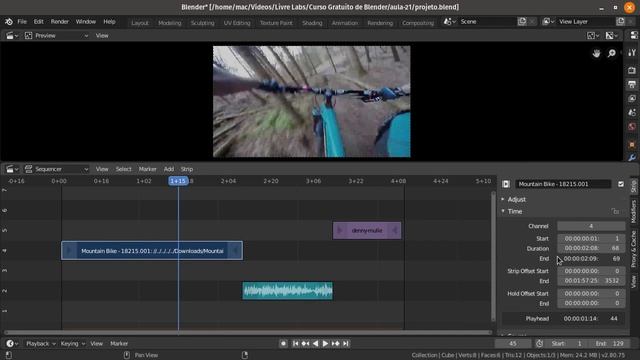Image resolution: width=640 pixels, height=360 pixels.
Task: Select the teal audio waveform strip
Action: click(287, 291)
